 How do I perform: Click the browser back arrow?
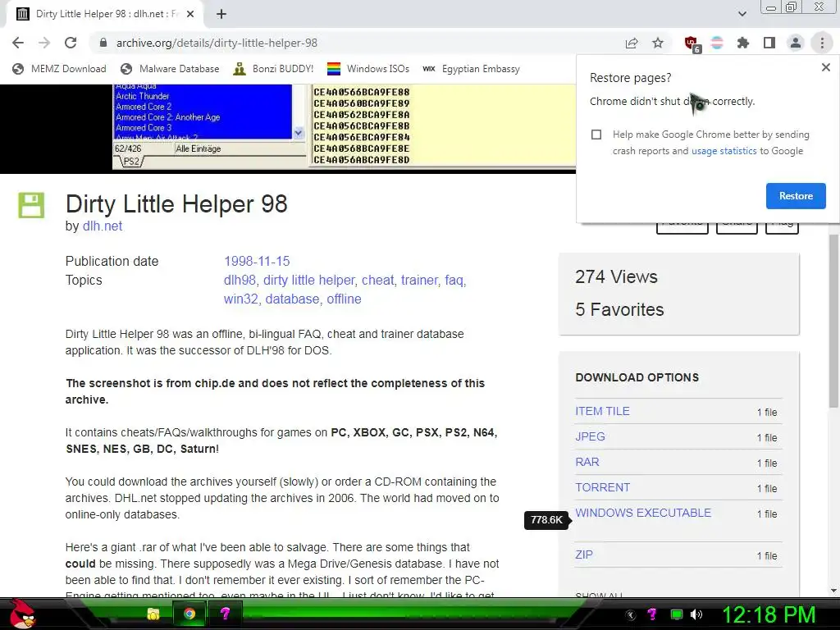coord(18,43)
